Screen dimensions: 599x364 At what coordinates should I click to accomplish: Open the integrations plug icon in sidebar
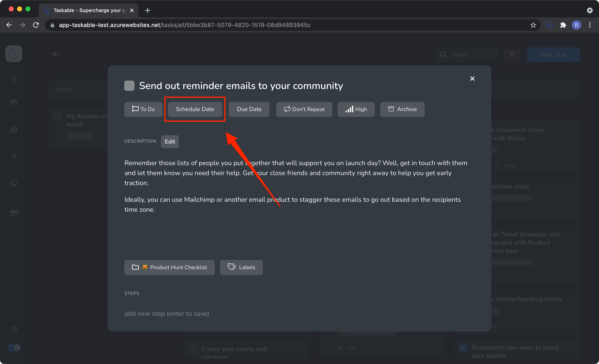[x=14, y=156]
